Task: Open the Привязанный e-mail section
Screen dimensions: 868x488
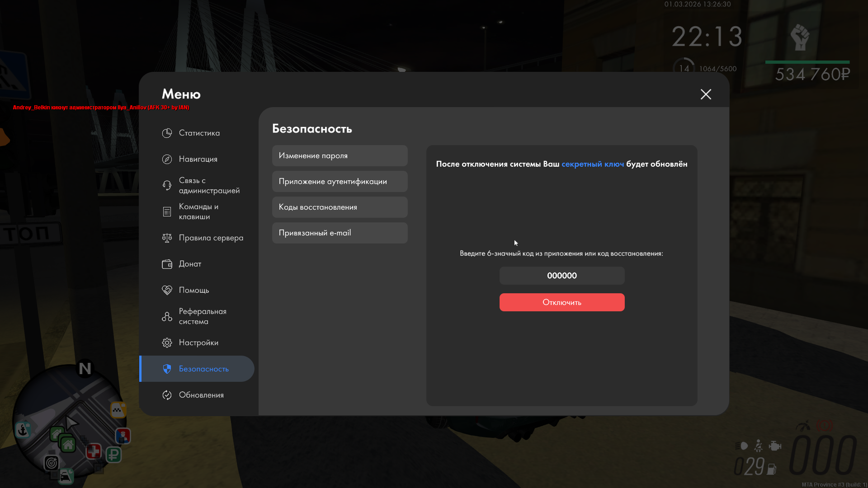Action: tap(340, 233)
